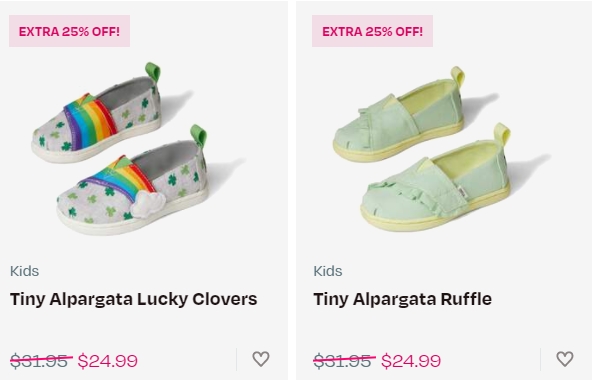Click the Kids label above Lucky Clovers
595x380 pixels.
[x=25, y=271]
